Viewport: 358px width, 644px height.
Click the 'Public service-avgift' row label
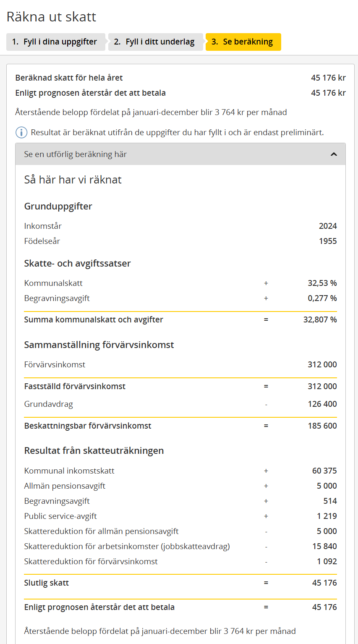coord(60,516)
